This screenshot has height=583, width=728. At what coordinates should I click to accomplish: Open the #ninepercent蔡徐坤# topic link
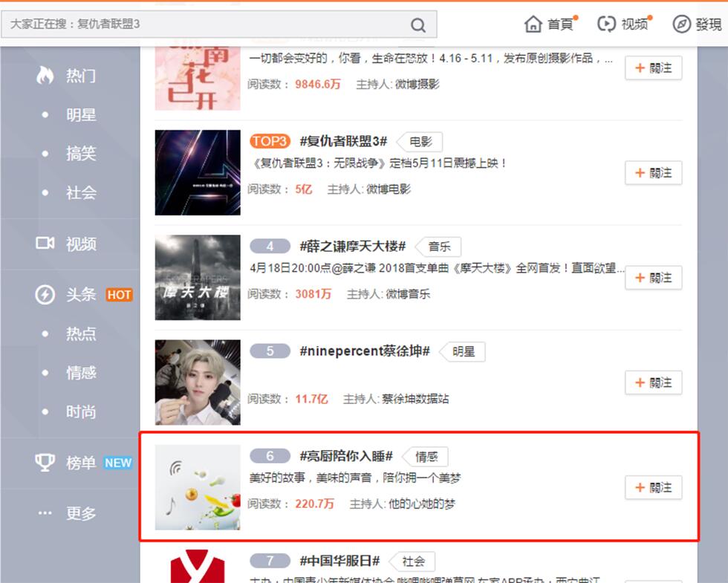[365, 351]
